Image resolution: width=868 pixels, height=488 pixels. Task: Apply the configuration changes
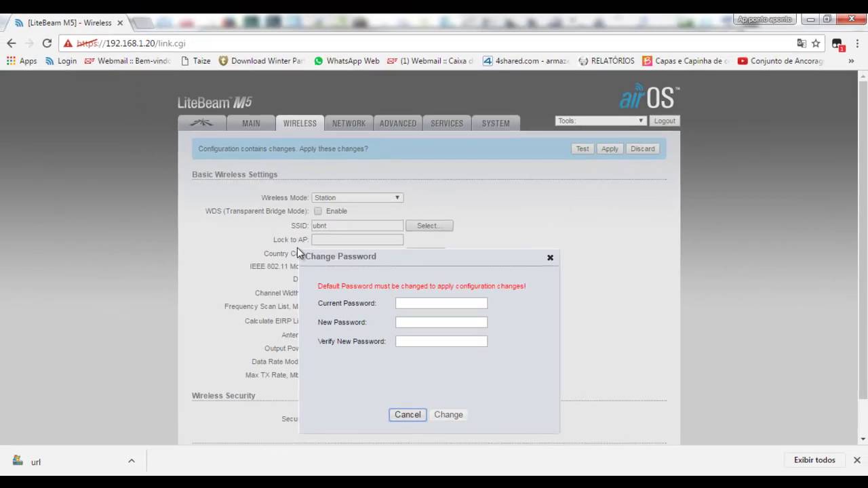click(610, 148)
